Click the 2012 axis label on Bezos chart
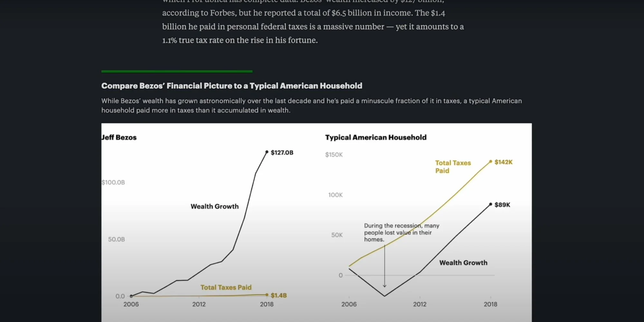The height and width of the screenshot is (322, 644). tap(199, 304)
